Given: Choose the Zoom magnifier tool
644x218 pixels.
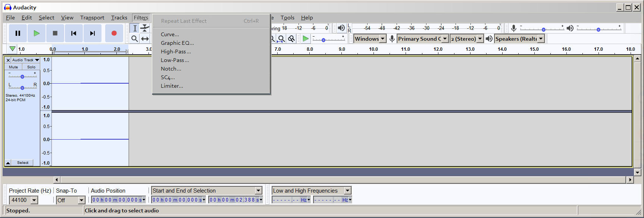Looking at the screenshot, I should point(135,39).
